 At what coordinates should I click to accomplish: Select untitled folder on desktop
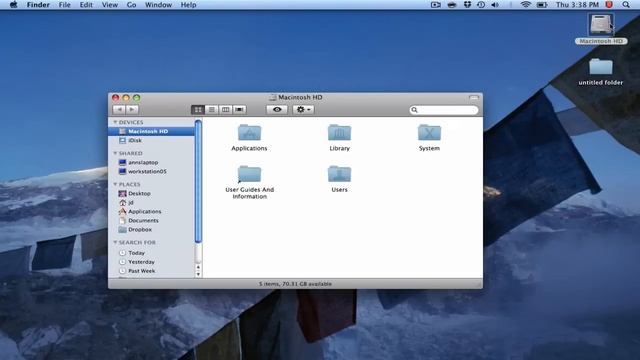click(600, 67)
